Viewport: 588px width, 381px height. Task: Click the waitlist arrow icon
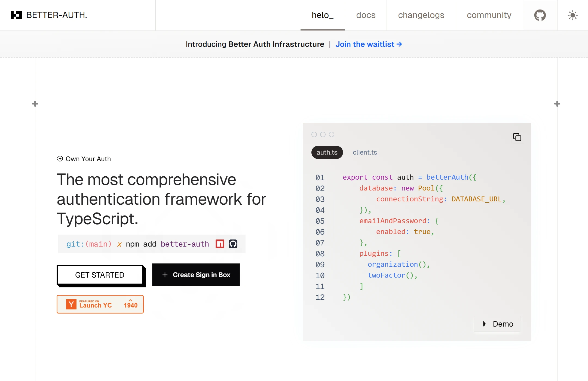(x=399, y=44)
